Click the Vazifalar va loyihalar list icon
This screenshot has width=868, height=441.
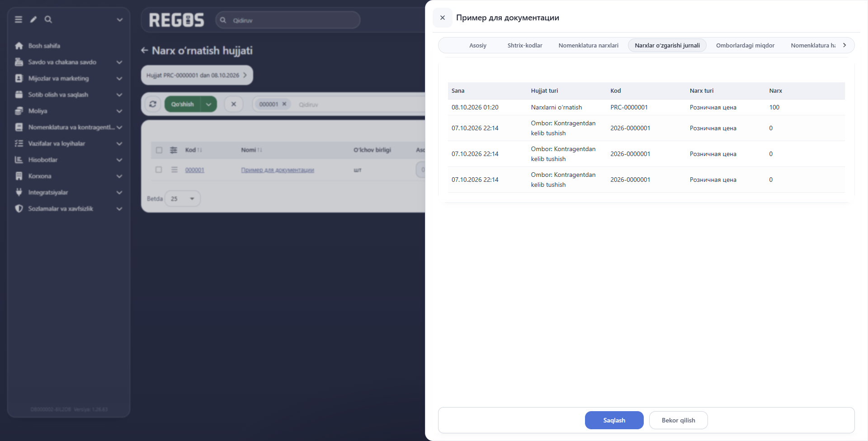19,143
